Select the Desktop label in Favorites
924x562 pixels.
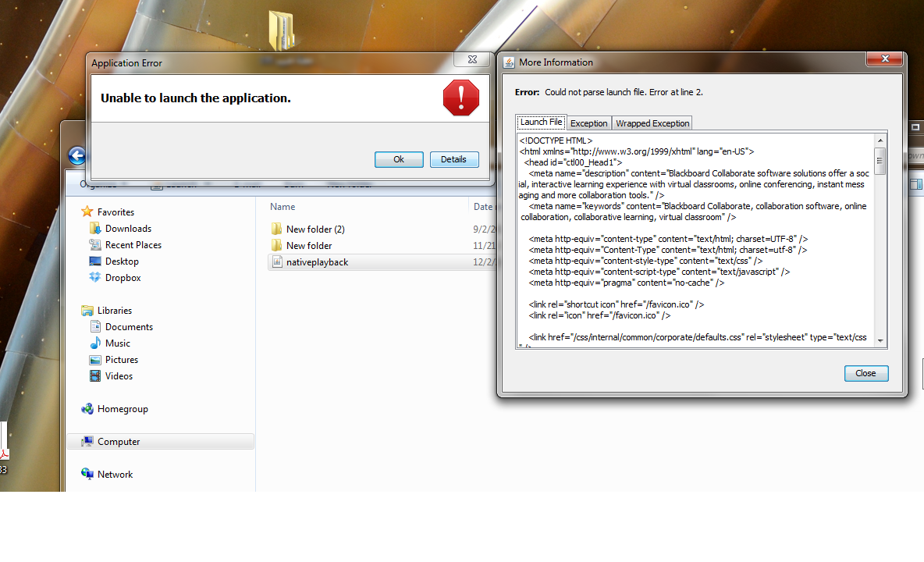point(122,261)
